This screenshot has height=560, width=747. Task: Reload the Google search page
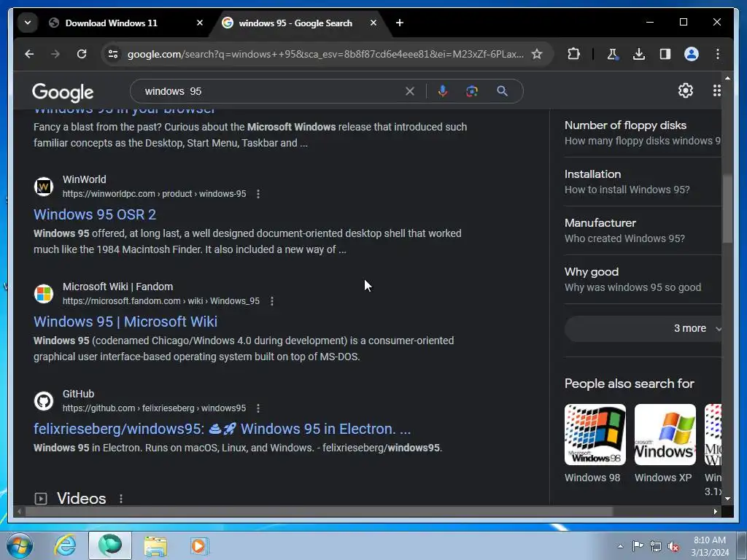82,54
